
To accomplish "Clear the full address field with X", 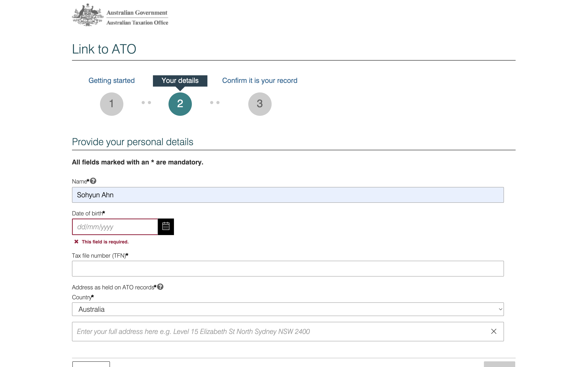I will pyautogui.click(x=493, y=331).
